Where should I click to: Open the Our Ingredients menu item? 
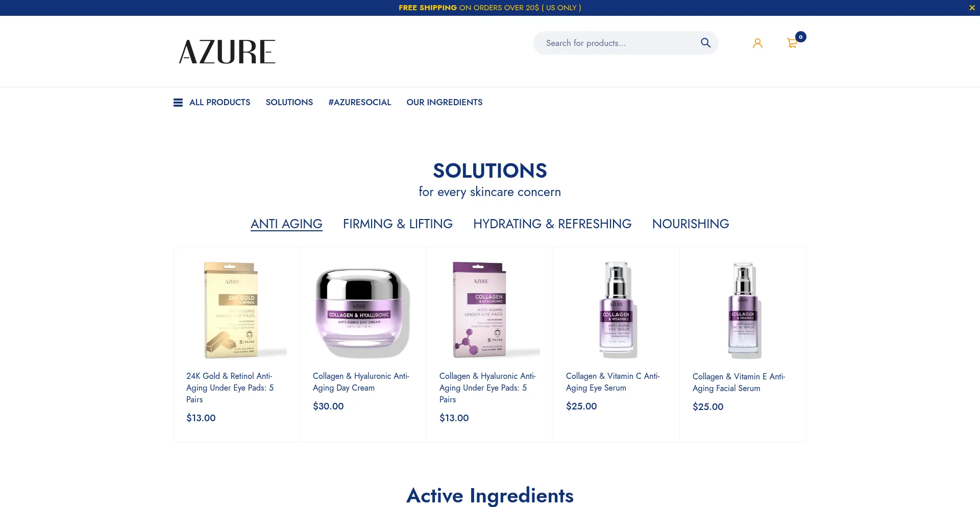(x=445, y=102)
